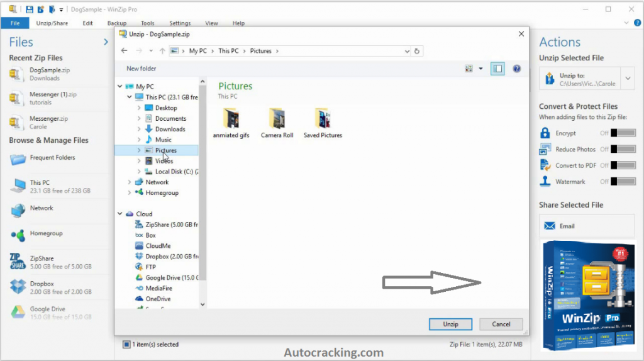
Task: Go back with the left arrow
Action: tap(124, 50)
